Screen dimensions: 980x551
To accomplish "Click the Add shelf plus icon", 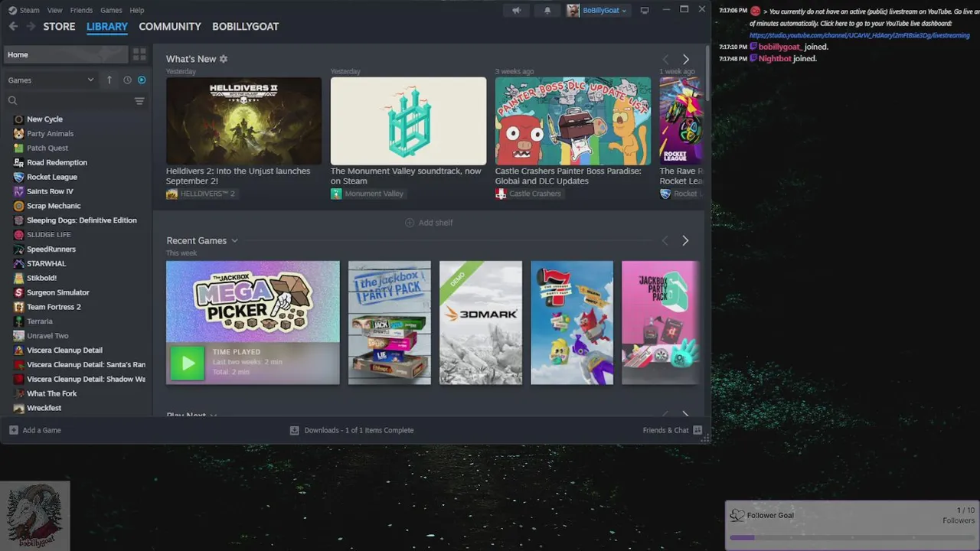I will coord(410,223).
